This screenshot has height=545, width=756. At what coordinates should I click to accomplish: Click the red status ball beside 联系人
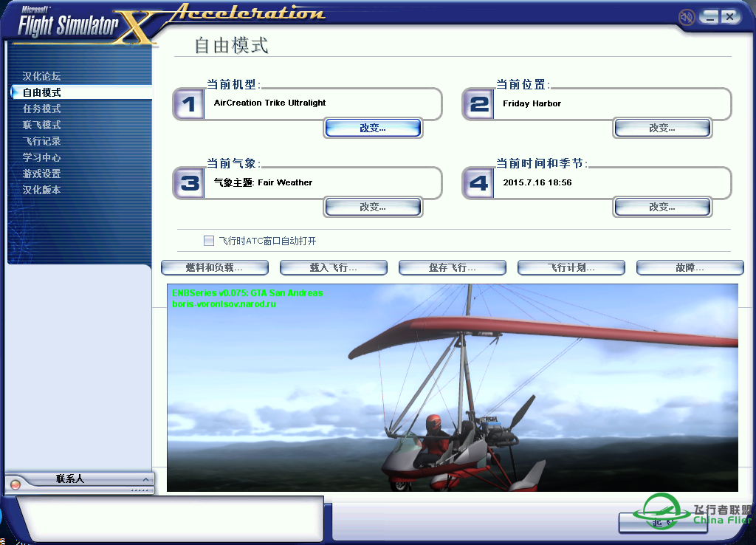[14, 484]
